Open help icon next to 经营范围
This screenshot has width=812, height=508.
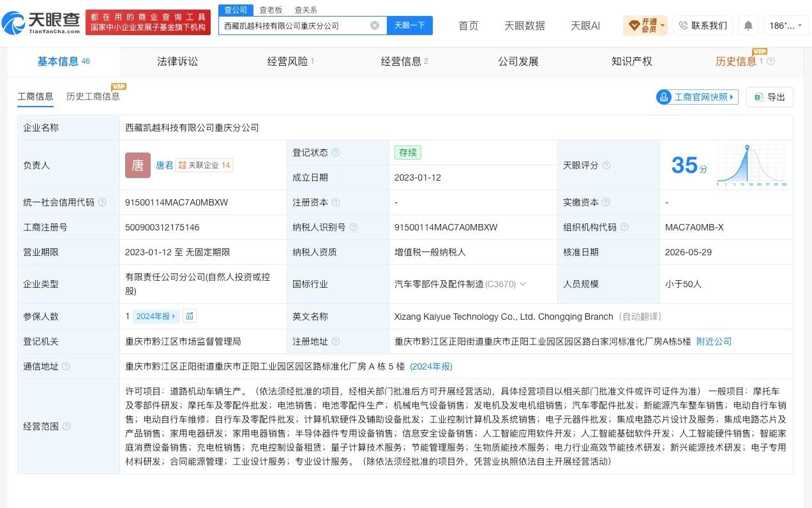pos(66,426)
